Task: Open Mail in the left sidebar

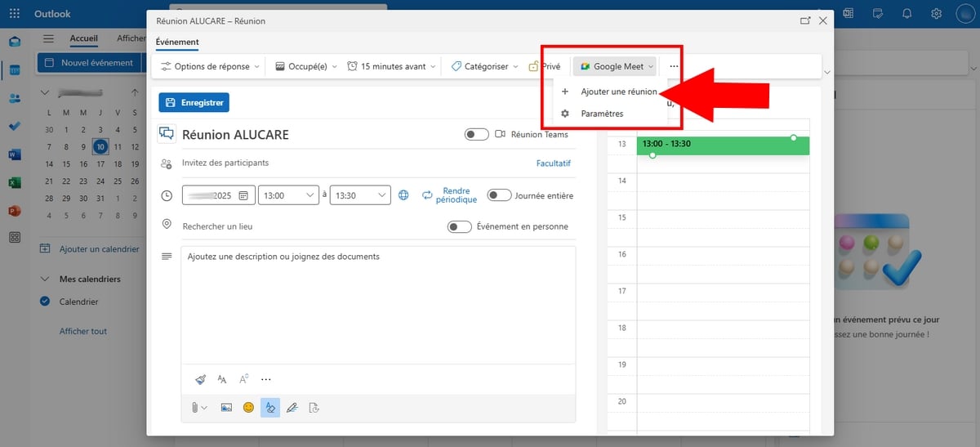Action: [x=15, y=42]
